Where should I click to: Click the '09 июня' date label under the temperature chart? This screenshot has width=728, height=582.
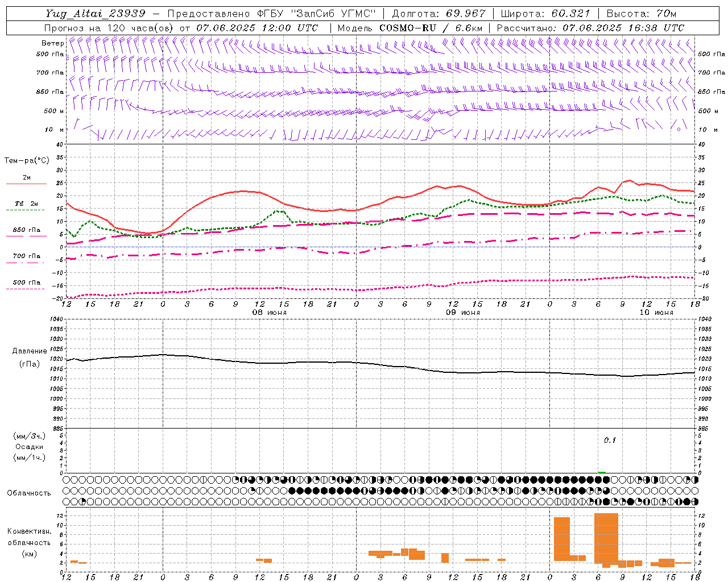[x=463, y=313]
